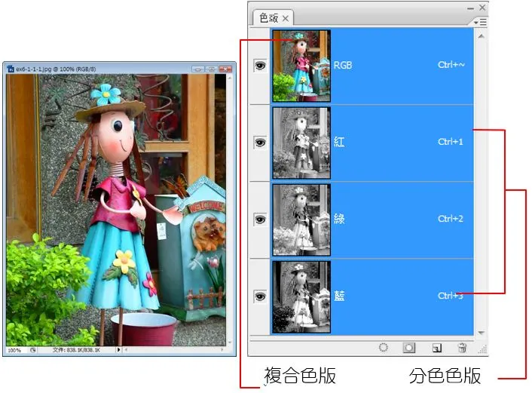Click the status bar preview icon
Image resolution: width=532 pixels, height=393 pixels.
33,350
